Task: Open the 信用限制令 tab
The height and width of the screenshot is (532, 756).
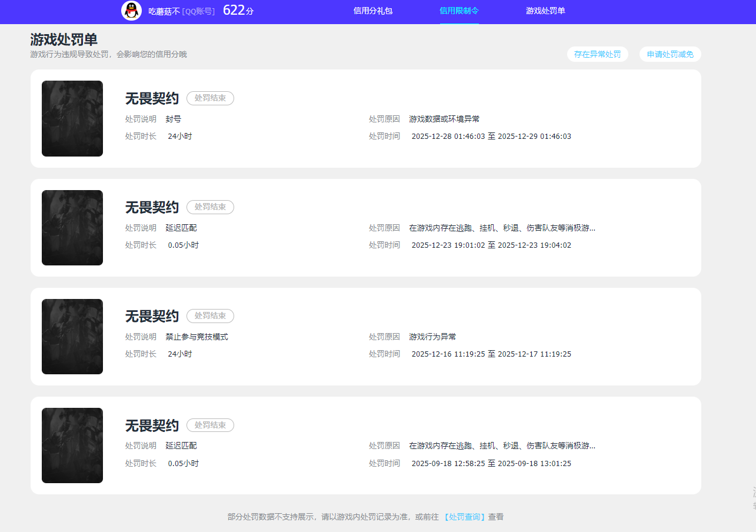Action: click(x=459, y=11)
